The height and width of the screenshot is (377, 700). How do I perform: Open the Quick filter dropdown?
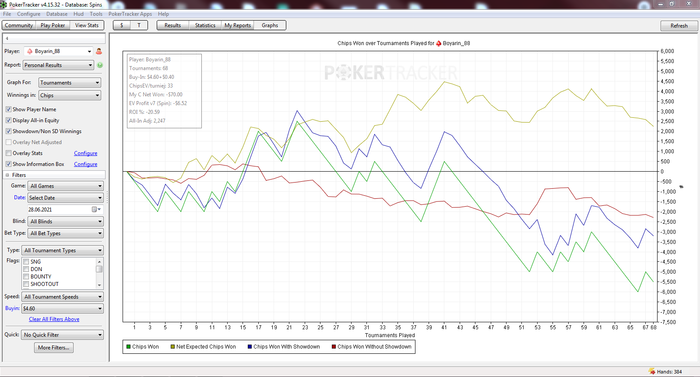click(x=62, y=335)
